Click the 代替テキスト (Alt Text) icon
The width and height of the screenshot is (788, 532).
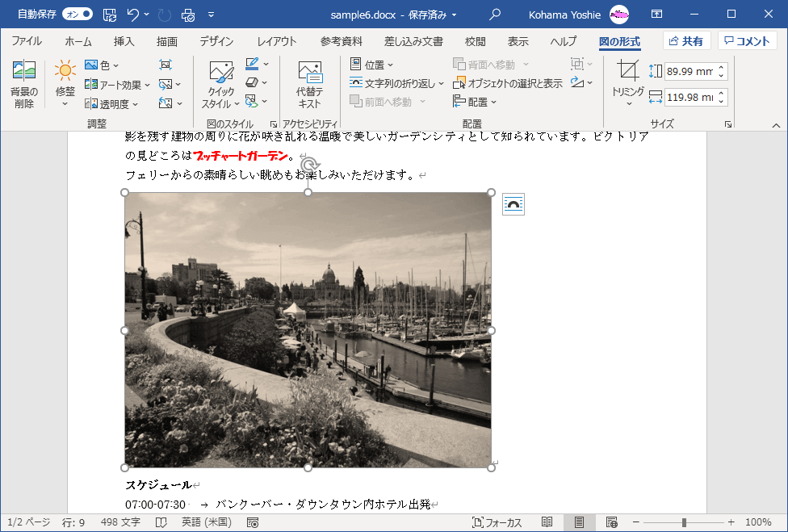point(309,73)
